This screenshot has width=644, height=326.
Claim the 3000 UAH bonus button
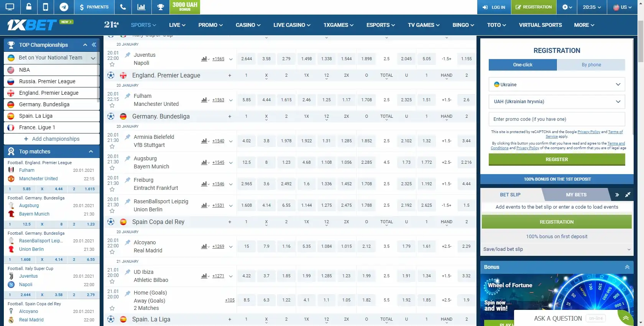(185, 7)
